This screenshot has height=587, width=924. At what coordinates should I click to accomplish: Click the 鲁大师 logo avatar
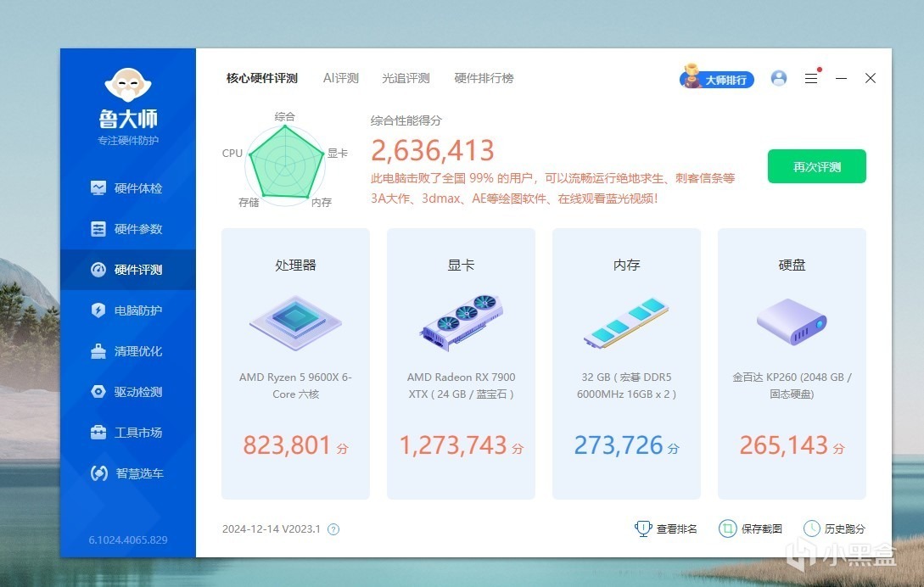pos(128,86)
